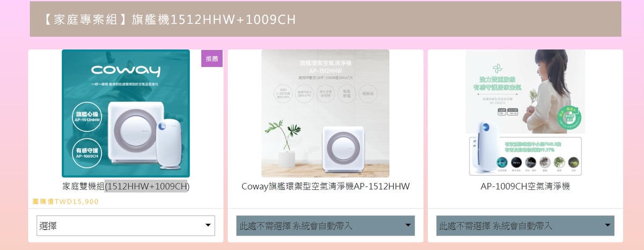This screenshot has width=644, height=250.
Task: Click the arrow of the 選擇 combo box
Action: [208, 226]
